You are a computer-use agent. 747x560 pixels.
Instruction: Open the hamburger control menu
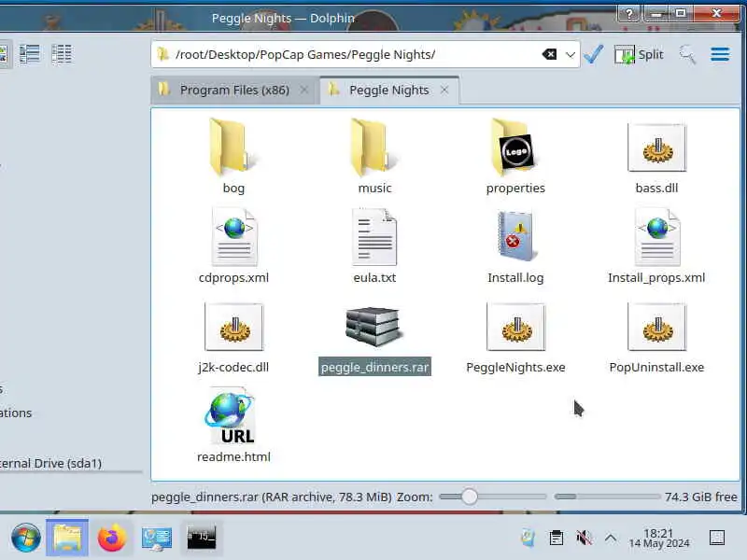(720, 54)
